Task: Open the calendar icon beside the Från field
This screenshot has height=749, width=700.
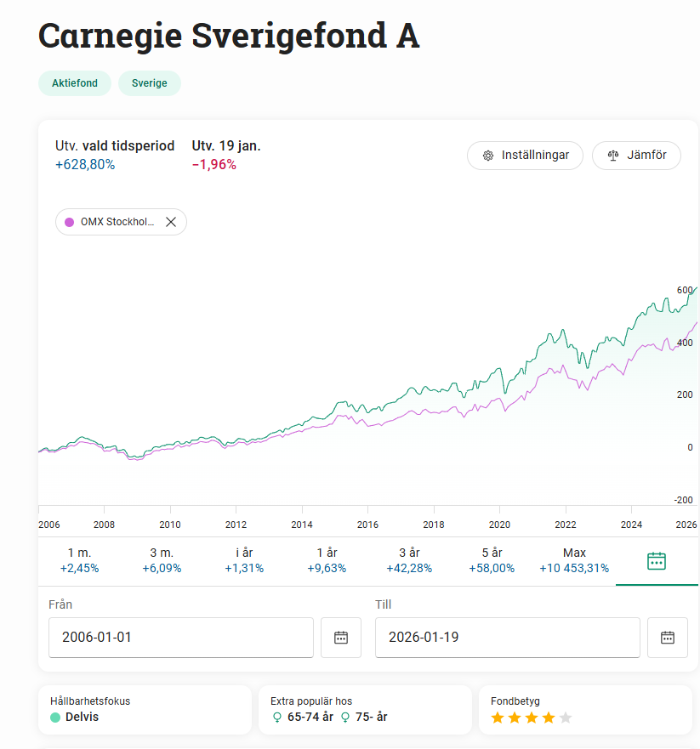Action: 340,637
